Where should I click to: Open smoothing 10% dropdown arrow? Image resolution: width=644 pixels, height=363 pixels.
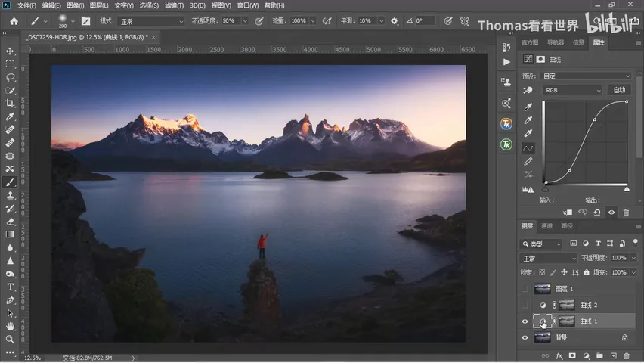coord(381,21)
